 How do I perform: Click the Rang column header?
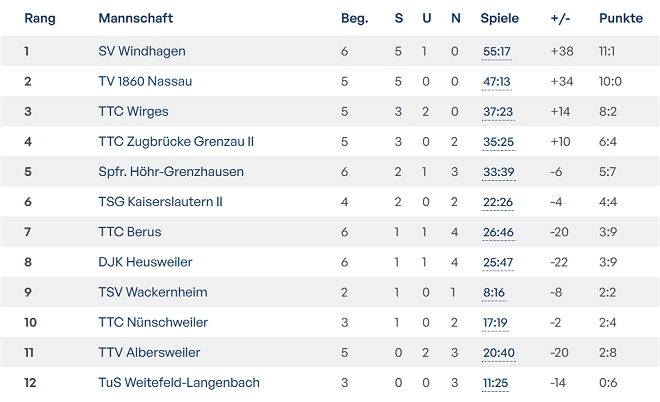[40, 18]
